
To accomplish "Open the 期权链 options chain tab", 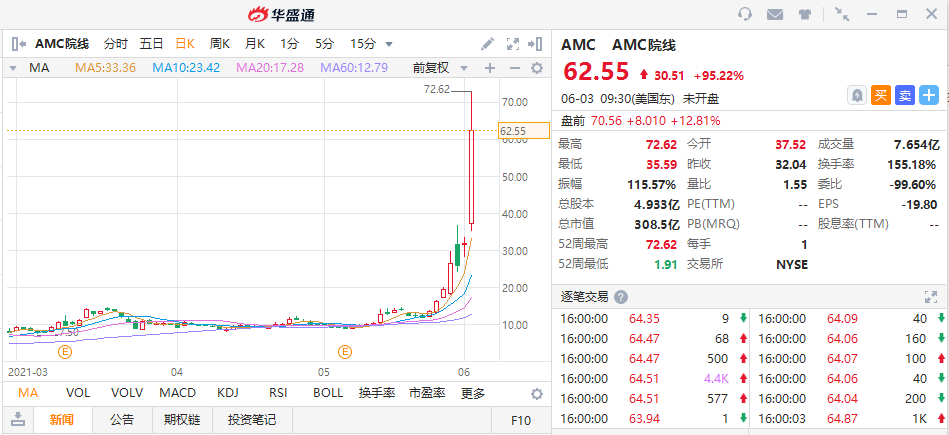I will [x=182, y=419].
